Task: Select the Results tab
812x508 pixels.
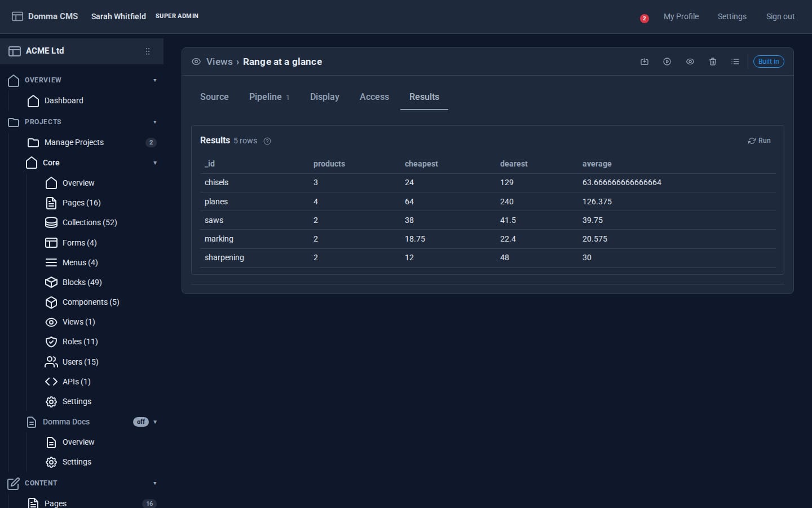Action: click(x=424, y=97)
